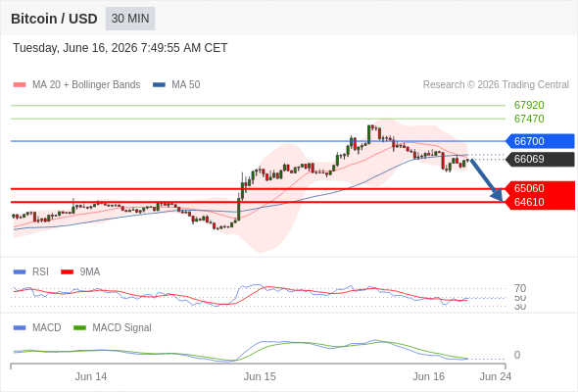Click the 64610 red support price tag
Viewport: 578px width, 392px height.
(540, 202)
